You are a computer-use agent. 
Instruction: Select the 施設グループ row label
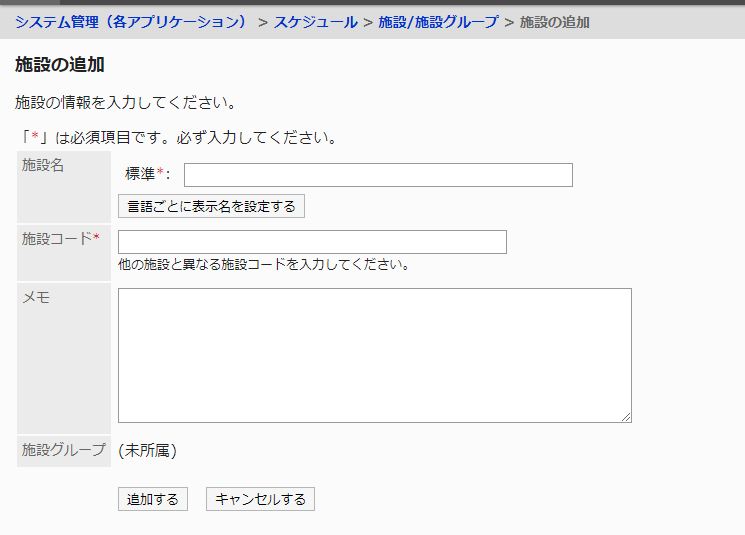pyautogui.click(x=63, y=450)
